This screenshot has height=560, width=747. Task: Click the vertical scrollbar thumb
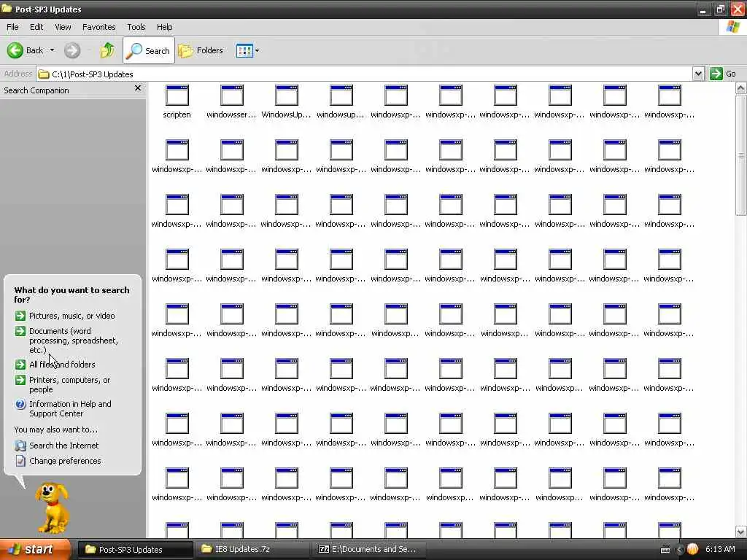click(x=741, y=155)
